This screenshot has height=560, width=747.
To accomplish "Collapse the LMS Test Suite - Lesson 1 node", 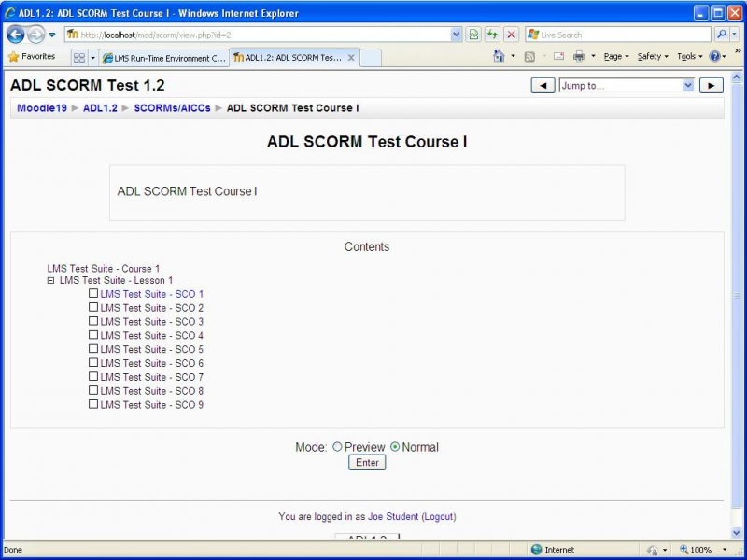I will (x=51, y=281).
